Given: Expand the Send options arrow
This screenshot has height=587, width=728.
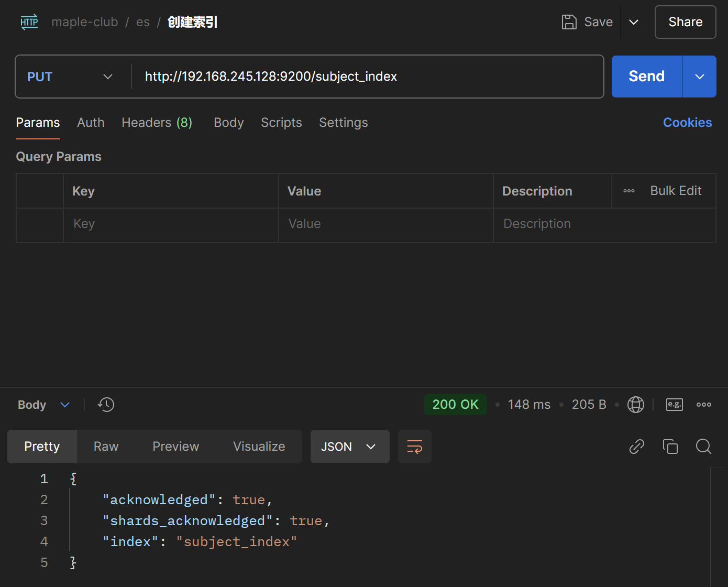Looking at the screenshot, I should (x=700, y=77).
